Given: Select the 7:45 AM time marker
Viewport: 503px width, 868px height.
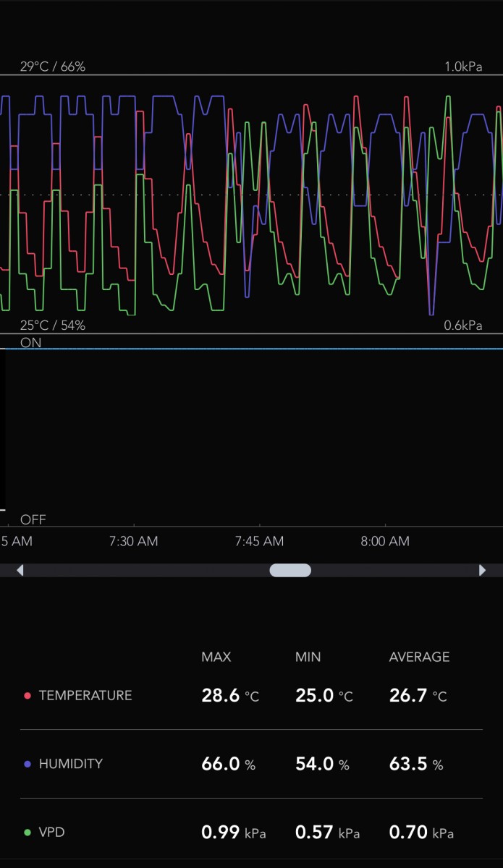Looking at the screenshot, I should point(259,541).
